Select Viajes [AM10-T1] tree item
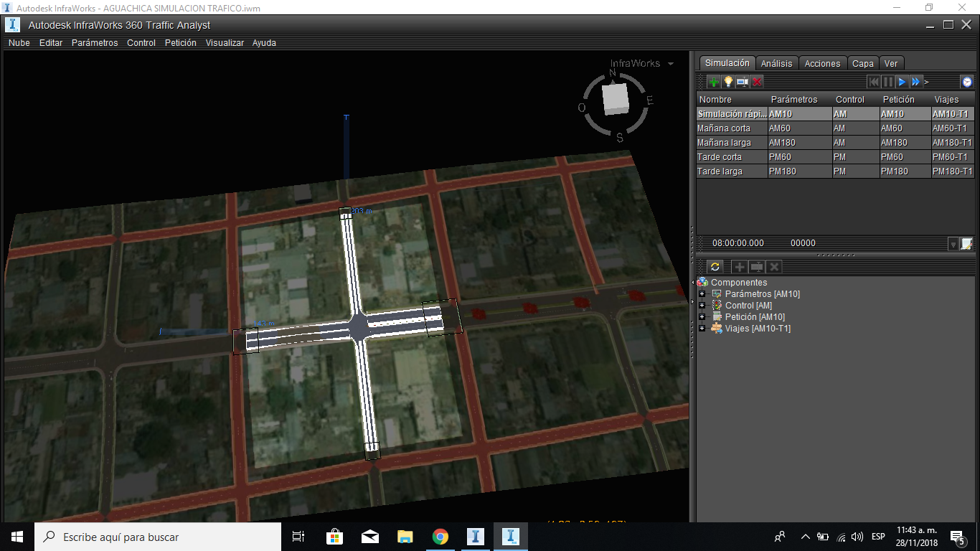This screenshot has height=551, width=980. (758, 329)
